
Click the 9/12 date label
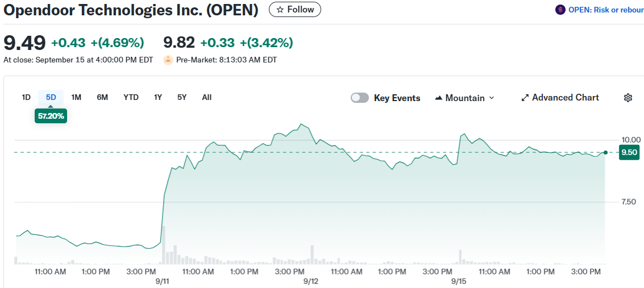click(x=311, y=281)
